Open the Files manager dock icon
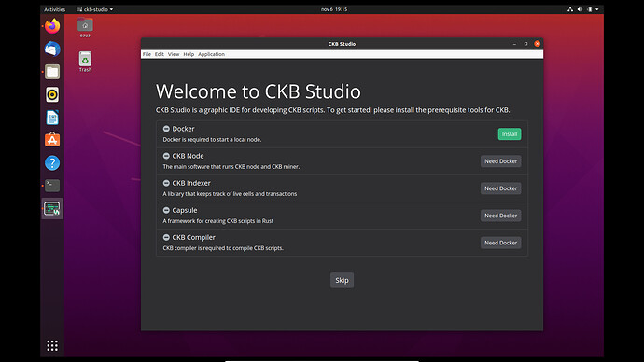This screenshot has width=644, height=362. click(x=52, y=72)
